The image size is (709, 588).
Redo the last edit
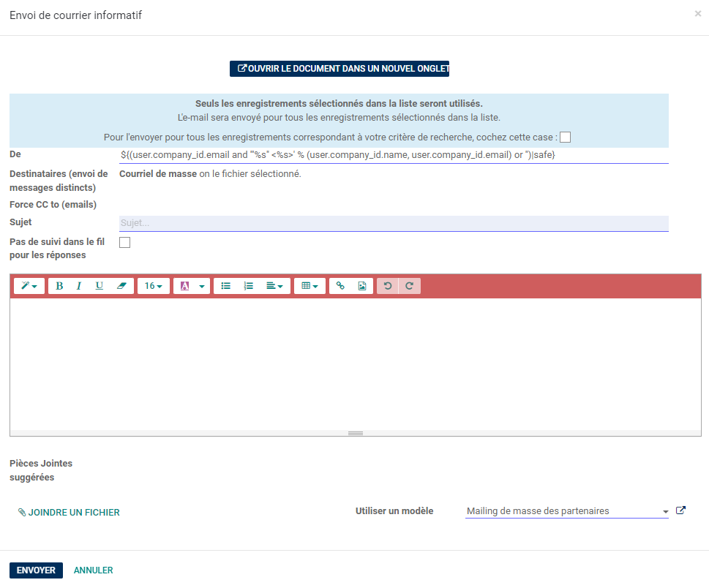click(409, 286)
